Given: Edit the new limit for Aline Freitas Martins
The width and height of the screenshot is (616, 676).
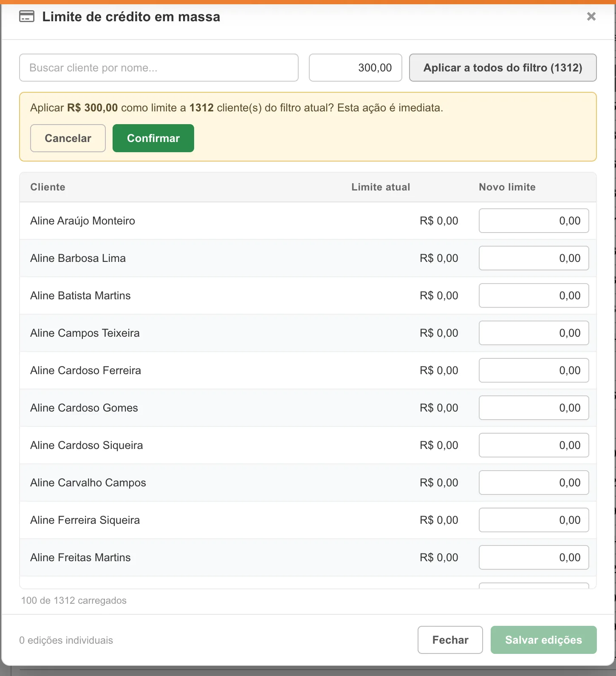Looking at the screenshot, I should [x=534, y=557].
